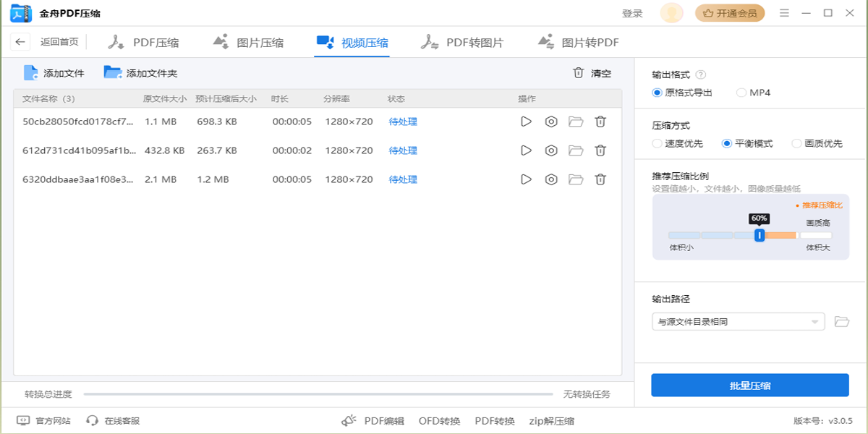Open OFD转换 tool link

(x=439, y=421)
